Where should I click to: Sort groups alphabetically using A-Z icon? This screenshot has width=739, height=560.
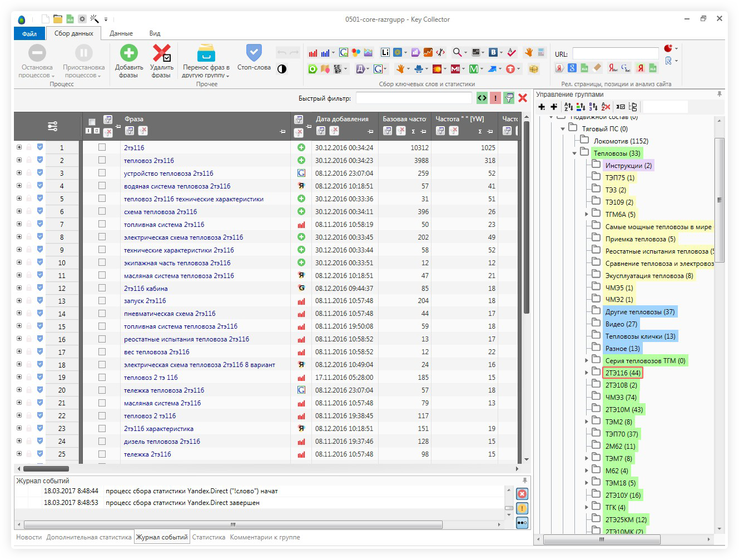[568, 107]
